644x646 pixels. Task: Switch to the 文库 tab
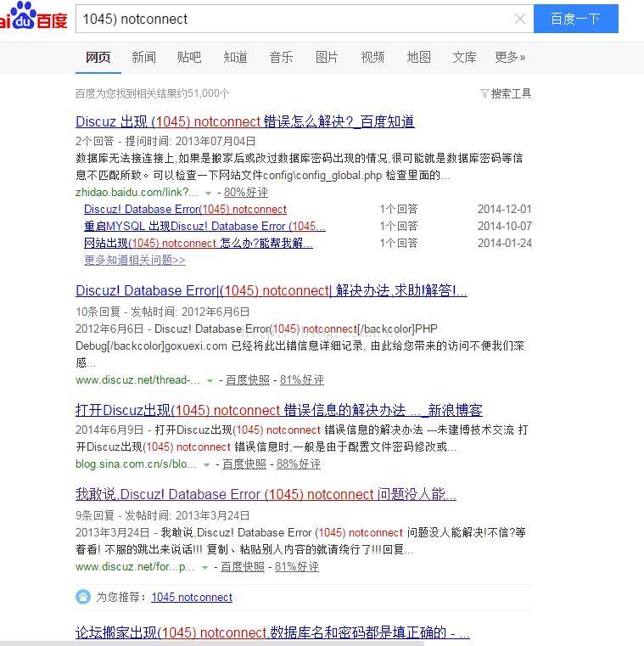(464, 57)
